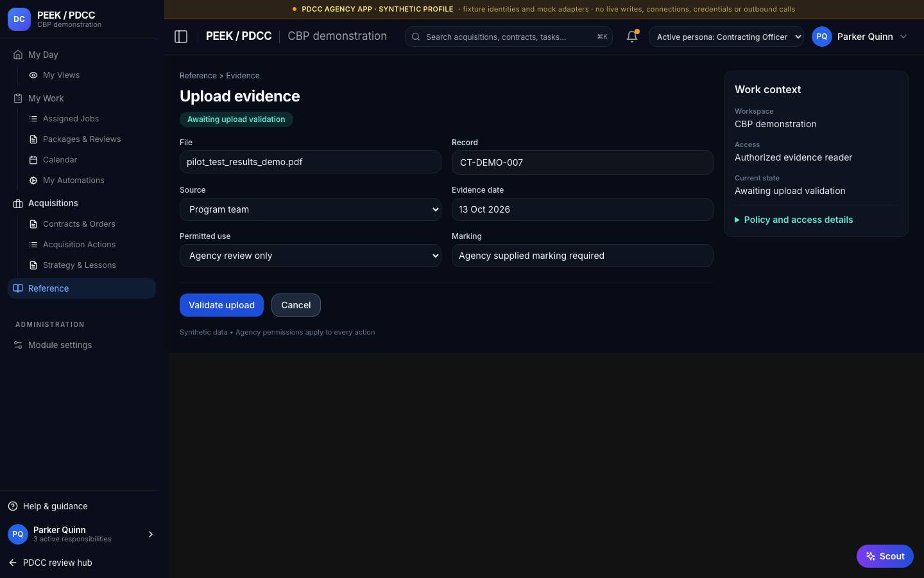The image size is (924, 578).
Task: Click the back arrow beside PDCC review hub
Action: point(13,563)
